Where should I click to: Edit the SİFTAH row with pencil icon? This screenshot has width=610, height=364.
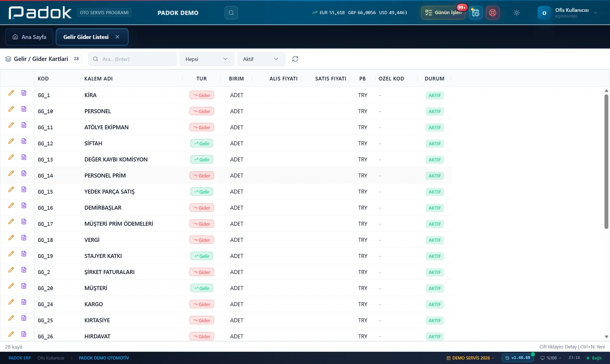click(11, 141)
